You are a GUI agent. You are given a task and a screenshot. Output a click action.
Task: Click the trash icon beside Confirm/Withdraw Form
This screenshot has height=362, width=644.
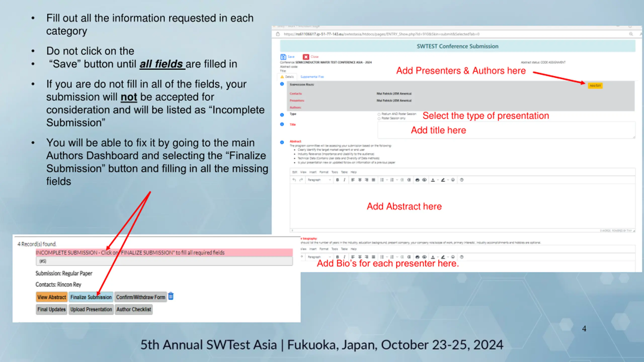[x=171, y=296]
